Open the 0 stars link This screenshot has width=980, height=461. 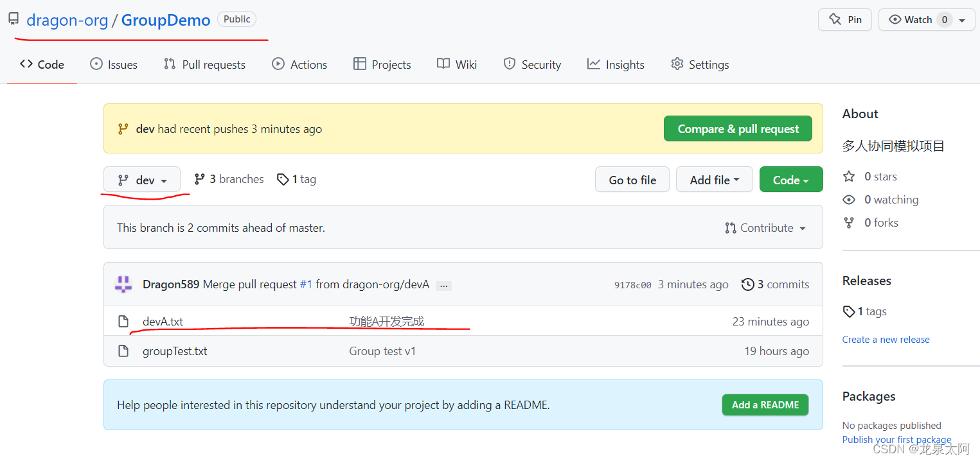880,177
